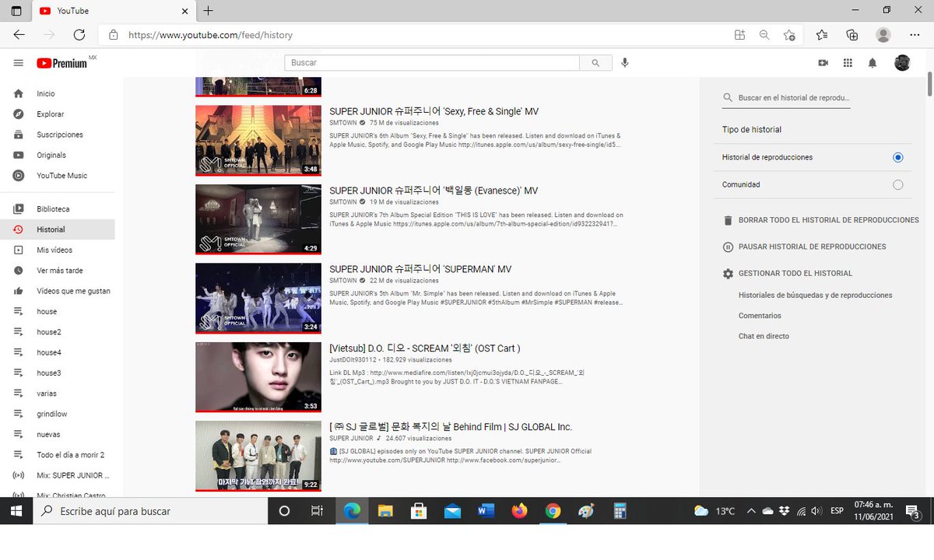
Task: Open the account avatar menu
Action: (902, 63)
